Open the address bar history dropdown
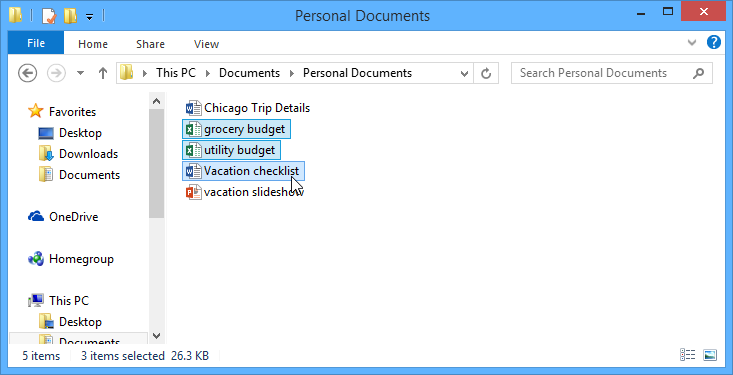Image resolution: width=733 pixels, height=375 pixels. point(464,73)
